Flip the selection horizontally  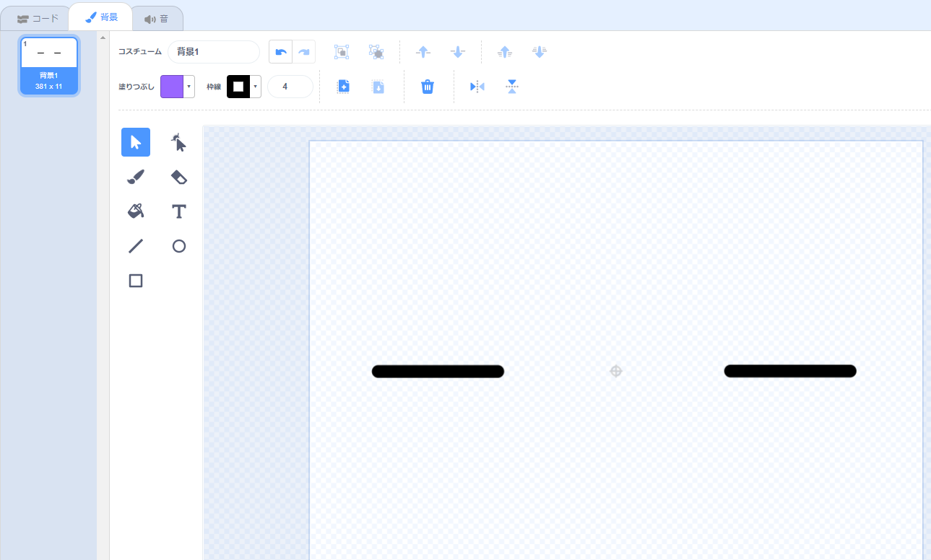coord(477,87)
